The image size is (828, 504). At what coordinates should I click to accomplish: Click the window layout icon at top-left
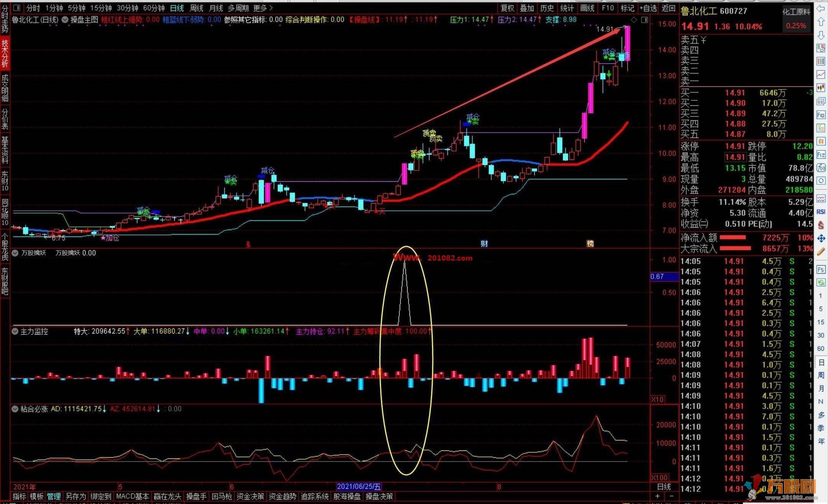(16, 8)
